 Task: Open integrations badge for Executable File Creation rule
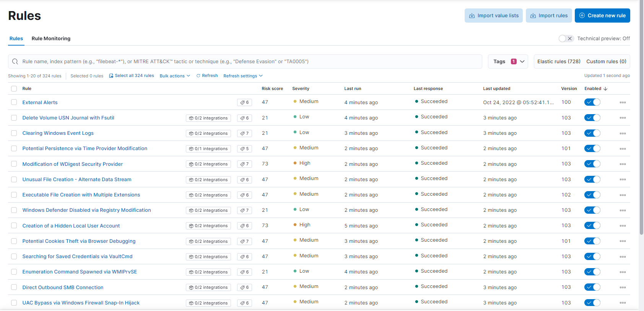point(208,195)
